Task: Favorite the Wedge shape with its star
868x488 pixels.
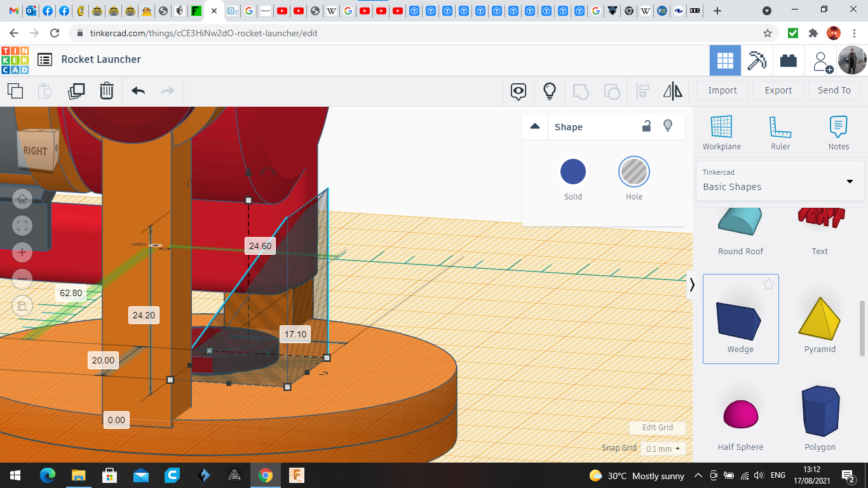Action: coord(769,285)
